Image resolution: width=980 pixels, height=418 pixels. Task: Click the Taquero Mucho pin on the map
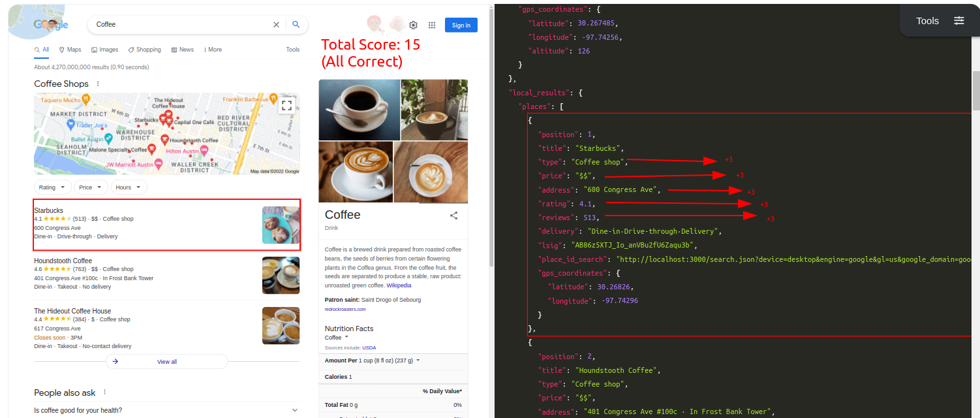pyautogui.click(x=85, y=99)
